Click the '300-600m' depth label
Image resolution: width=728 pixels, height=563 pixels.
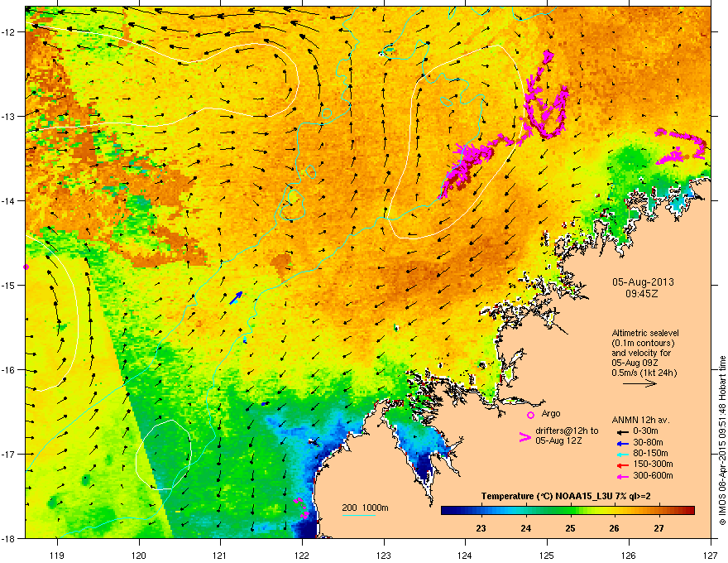pos(653,475)
